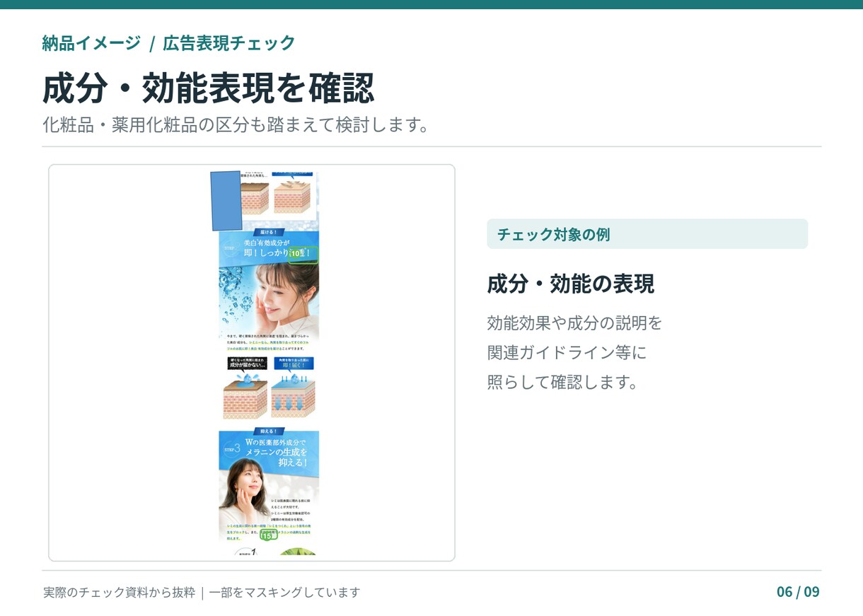Click the headline '美白有効成分が'
This screenshot has height=616, width=863.
click(267, 243)
